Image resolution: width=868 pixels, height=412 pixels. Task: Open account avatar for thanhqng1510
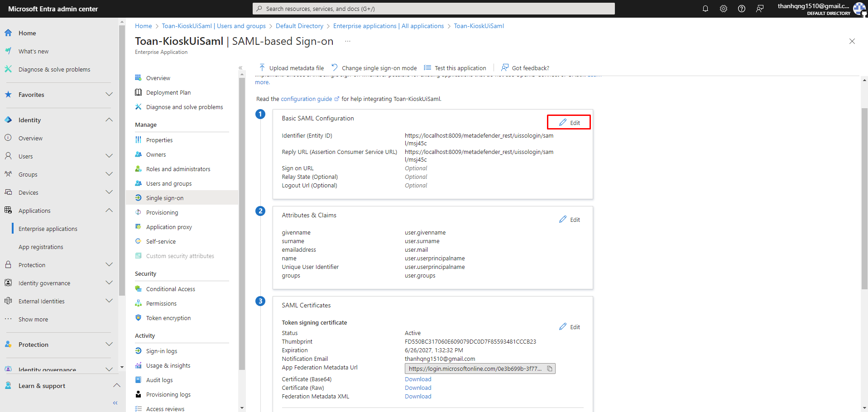859,9
